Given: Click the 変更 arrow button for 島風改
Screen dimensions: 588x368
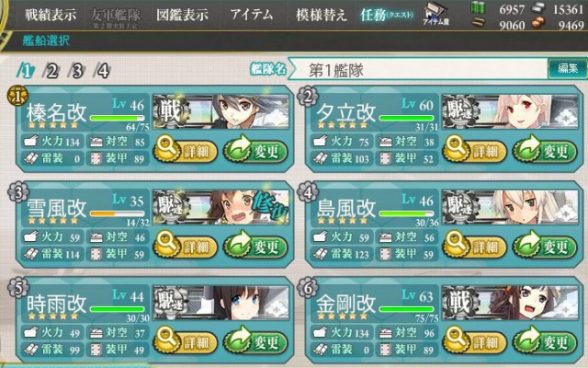Looking at the screenshot, I should [545, 247].
